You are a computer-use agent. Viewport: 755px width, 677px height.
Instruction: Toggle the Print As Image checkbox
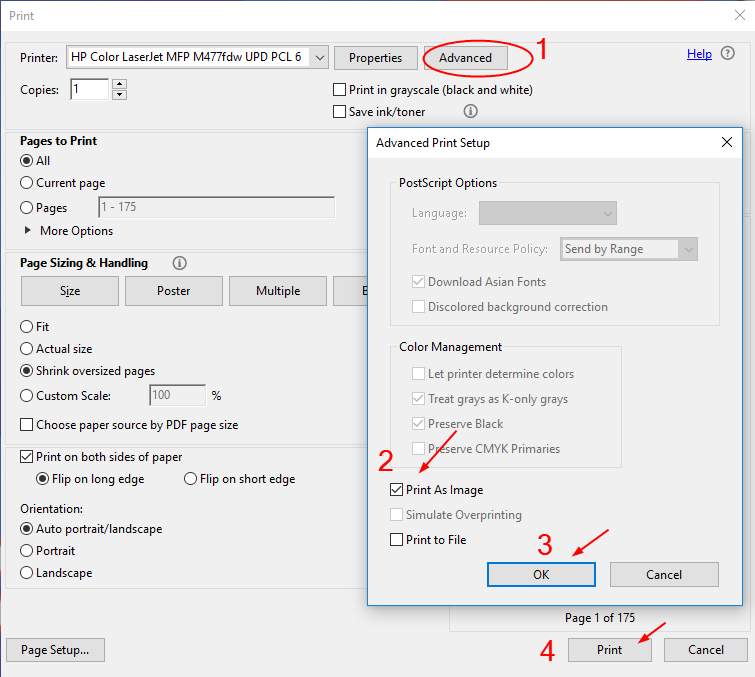398,490
